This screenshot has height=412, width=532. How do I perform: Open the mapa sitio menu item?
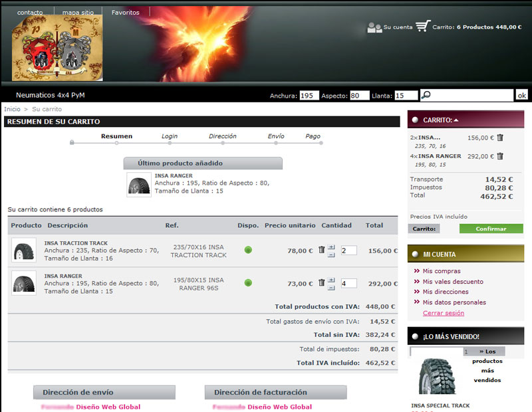tap(78, 13)
